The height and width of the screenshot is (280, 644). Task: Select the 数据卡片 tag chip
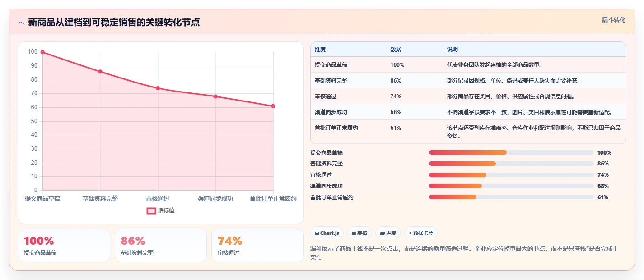420,233
